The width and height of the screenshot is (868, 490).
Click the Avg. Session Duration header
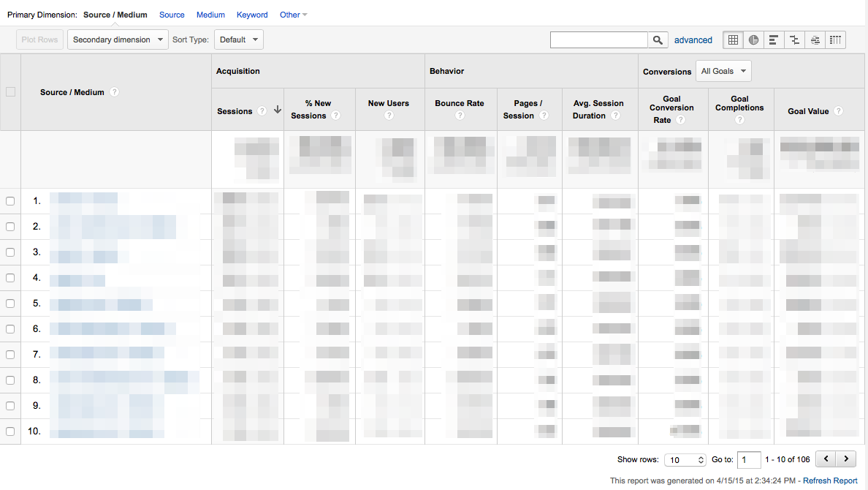[x=598, y=109]
